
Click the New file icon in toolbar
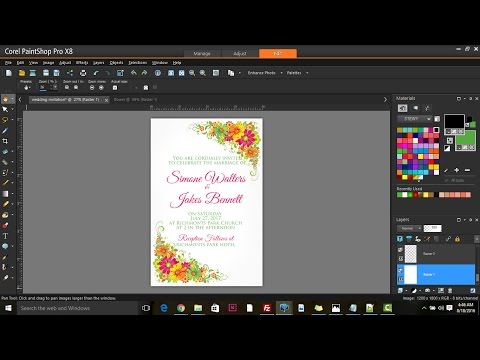tap(9, 73)
